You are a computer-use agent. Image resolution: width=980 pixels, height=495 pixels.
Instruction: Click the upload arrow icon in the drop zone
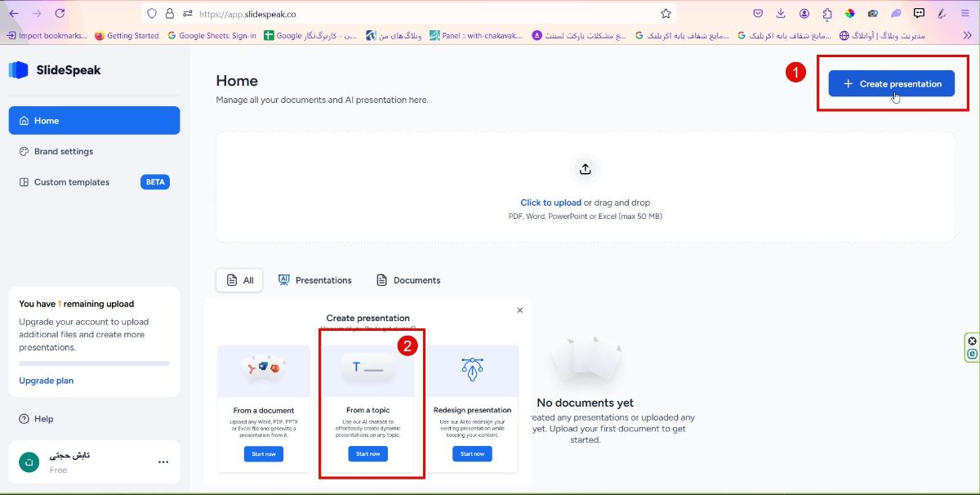tap(585, 169)
